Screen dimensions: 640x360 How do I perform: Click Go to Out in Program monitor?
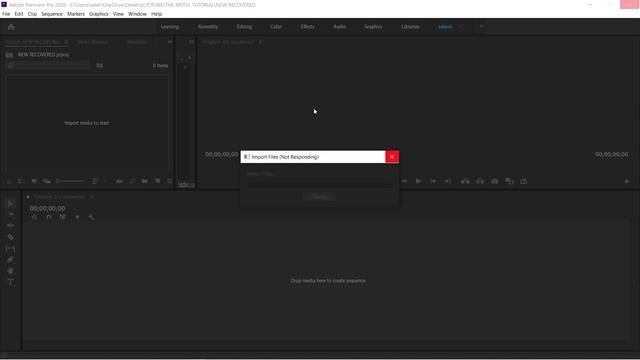click(448, 181)
